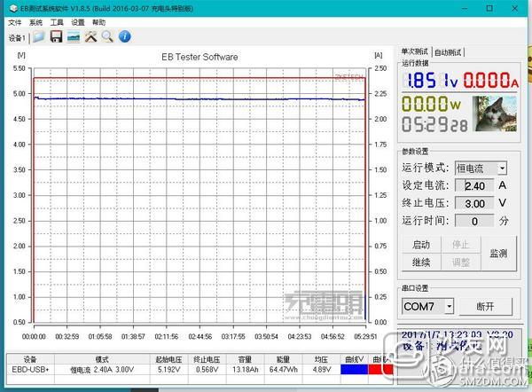Open file with the folder toolbar icon
This screenshot has height=392, width=532.
click(39, 36)
